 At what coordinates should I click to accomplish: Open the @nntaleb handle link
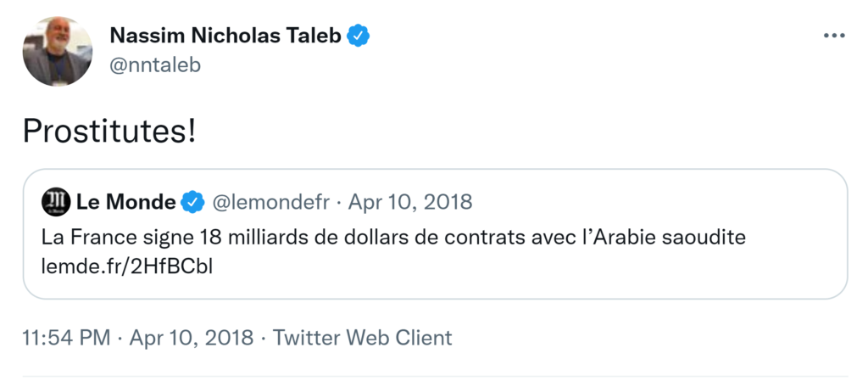155,64
